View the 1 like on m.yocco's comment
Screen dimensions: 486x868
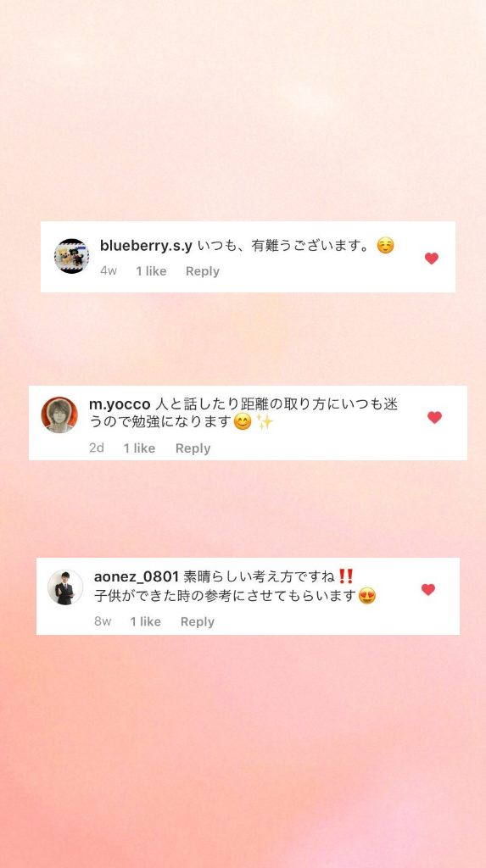point(139,448)
